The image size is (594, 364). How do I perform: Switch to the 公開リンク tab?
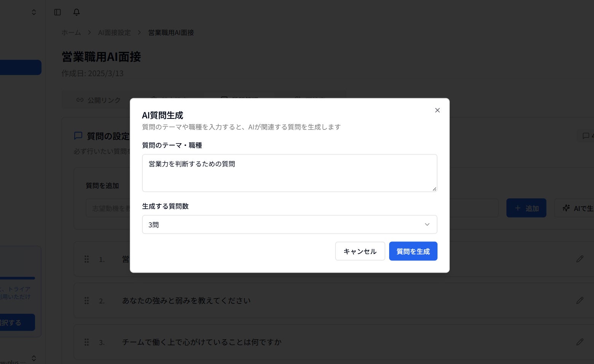99,100
